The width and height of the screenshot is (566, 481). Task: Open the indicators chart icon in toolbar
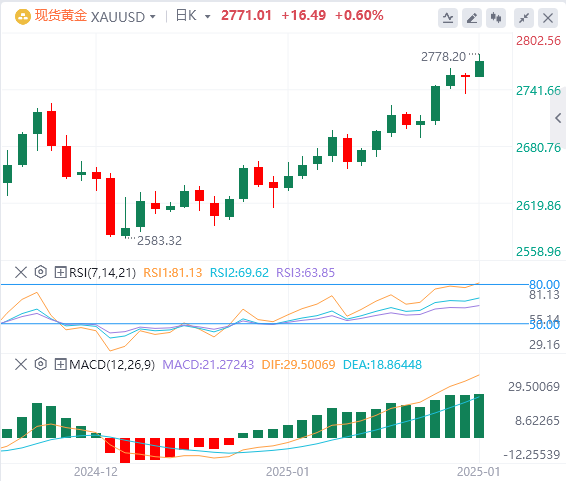(x=448, y=18)
